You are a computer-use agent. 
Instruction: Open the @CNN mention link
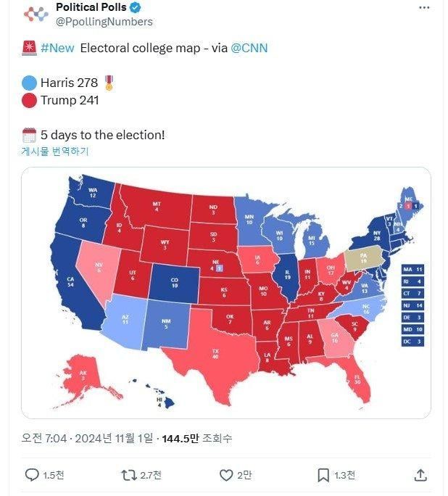249,48
